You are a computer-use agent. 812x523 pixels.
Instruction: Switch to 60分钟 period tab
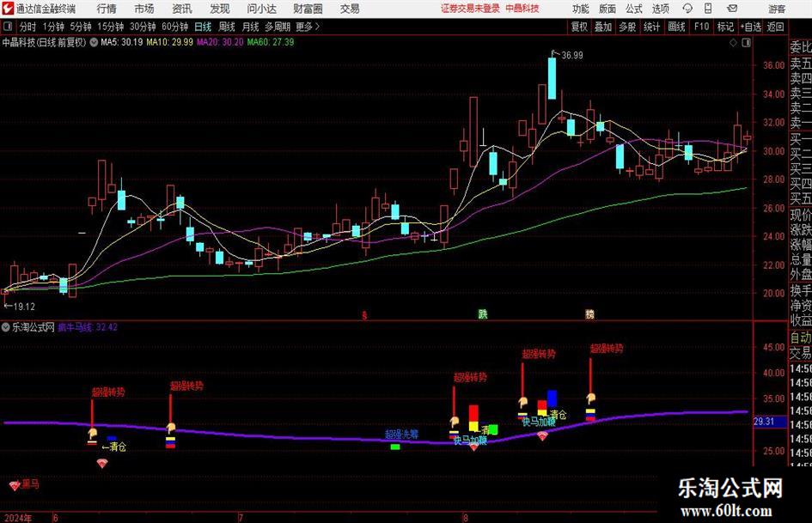[175, 27]
